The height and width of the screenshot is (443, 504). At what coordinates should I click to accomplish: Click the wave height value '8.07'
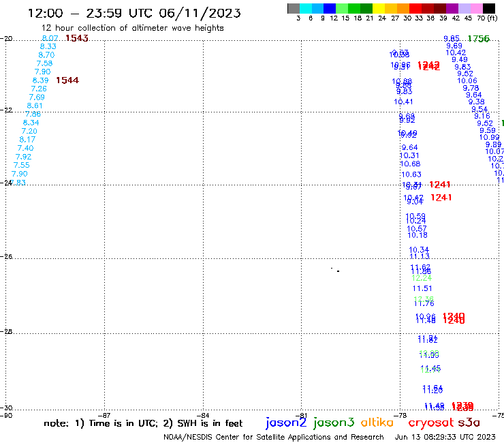tap(50, 38)
